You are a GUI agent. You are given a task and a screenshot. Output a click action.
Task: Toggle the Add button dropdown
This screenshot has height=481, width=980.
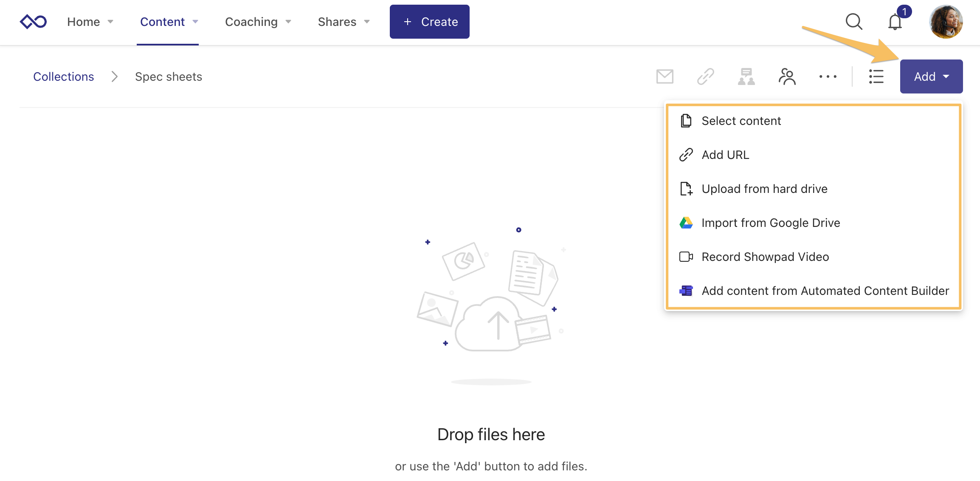pos(932,76)
